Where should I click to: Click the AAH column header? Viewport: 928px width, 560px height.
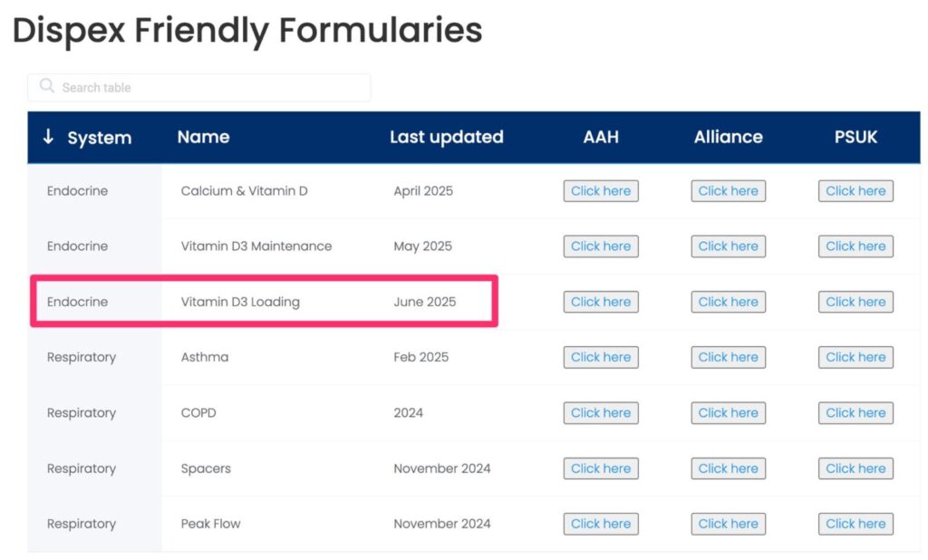click(x=601, y=137)
